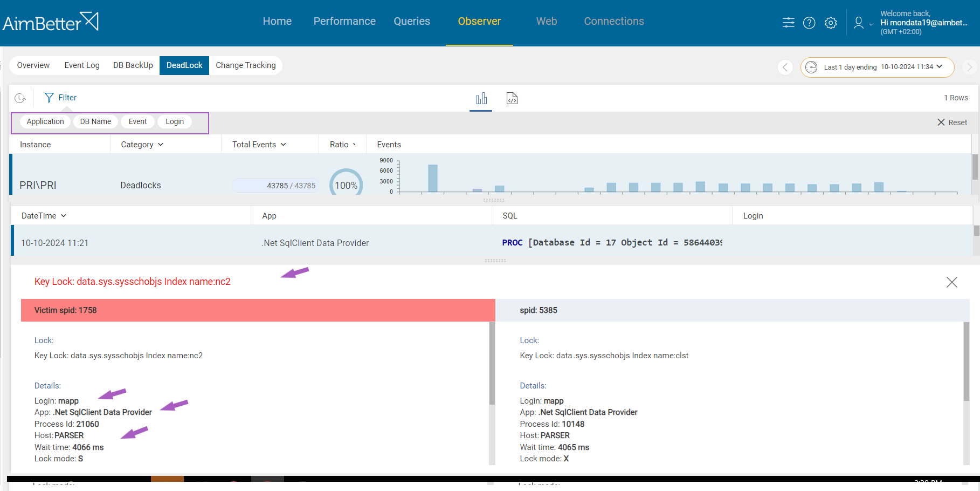Close the deadlock details panel
980x491 pixels.
tap(951, 282)
